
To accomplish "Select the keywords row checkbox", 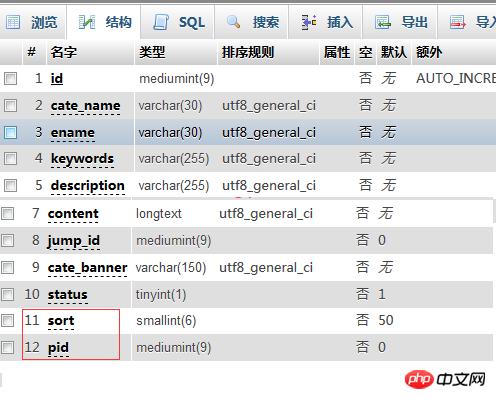I will pos(10,158).
